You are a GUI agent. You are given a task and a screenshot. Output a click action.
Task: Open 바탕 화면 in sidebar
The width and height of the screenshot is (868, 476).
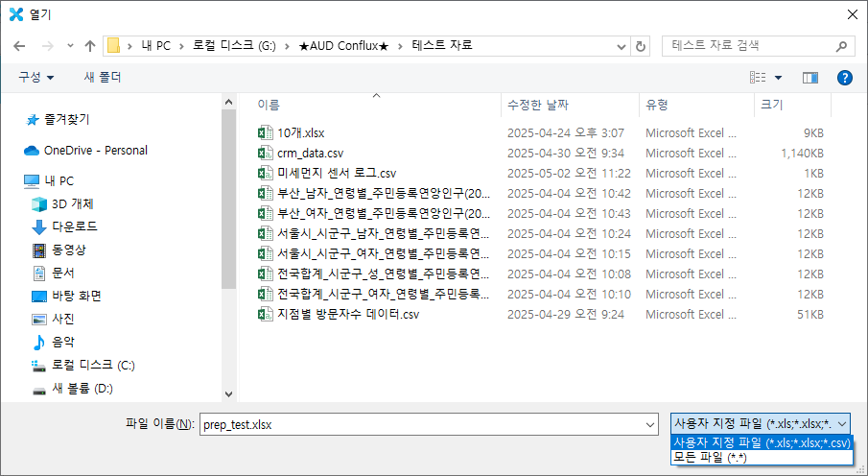click(66, 296)
